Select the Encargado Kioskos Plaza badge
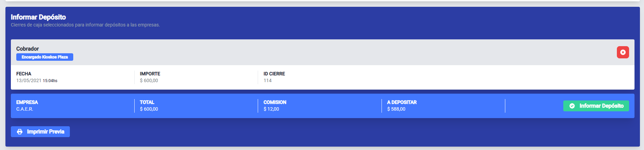Screen dimensions: 644x150 [45, 57]
